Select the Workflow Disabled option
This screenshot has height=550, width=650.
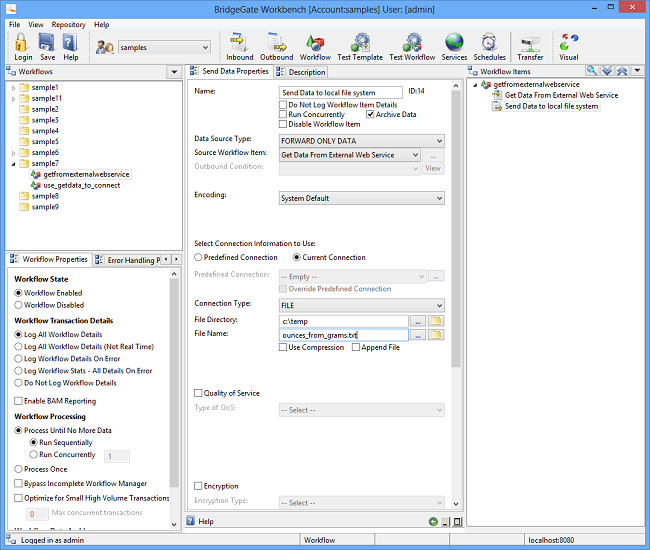19,305
